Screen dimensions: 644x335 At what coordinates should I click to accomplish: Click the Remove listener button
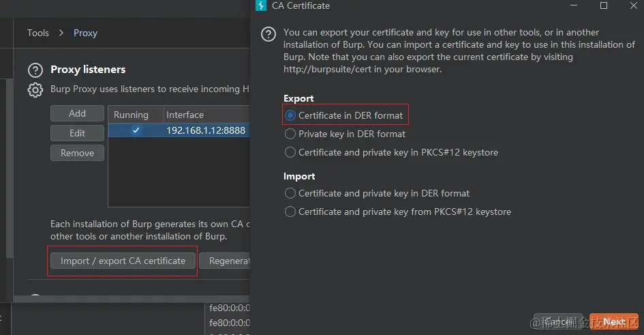(x=77, y=153)
